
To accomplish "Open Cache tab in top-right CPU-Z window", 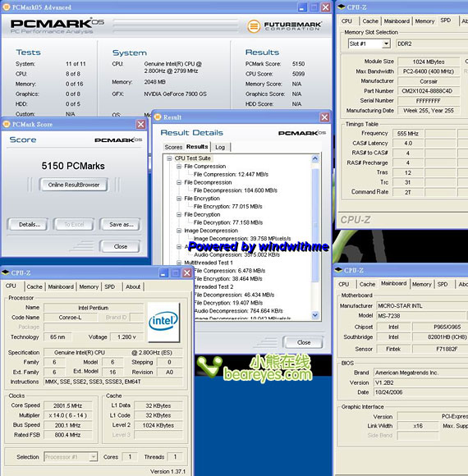I will point(370,21).
